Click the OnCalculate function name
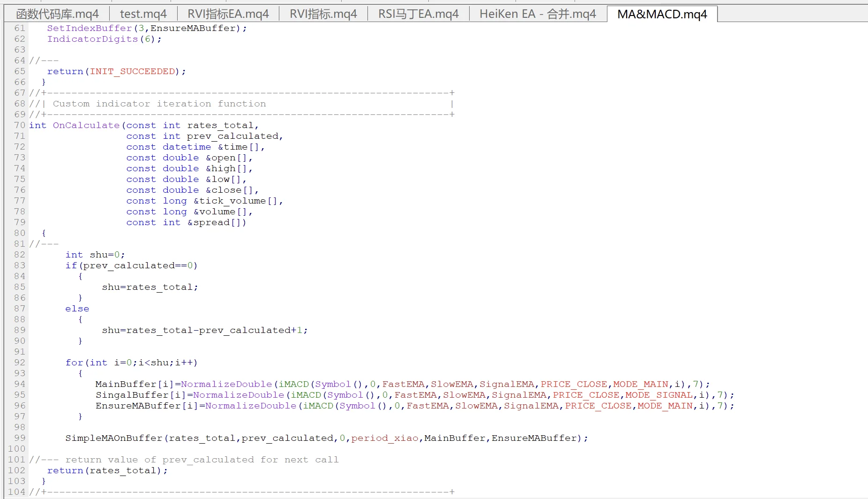This screenshot has height=499, width=868. [86, 125]
